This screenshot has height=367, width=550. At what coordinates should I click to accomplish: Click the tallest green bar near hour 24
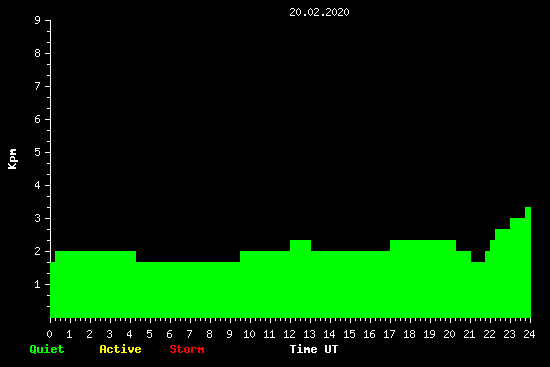point(528,262)
